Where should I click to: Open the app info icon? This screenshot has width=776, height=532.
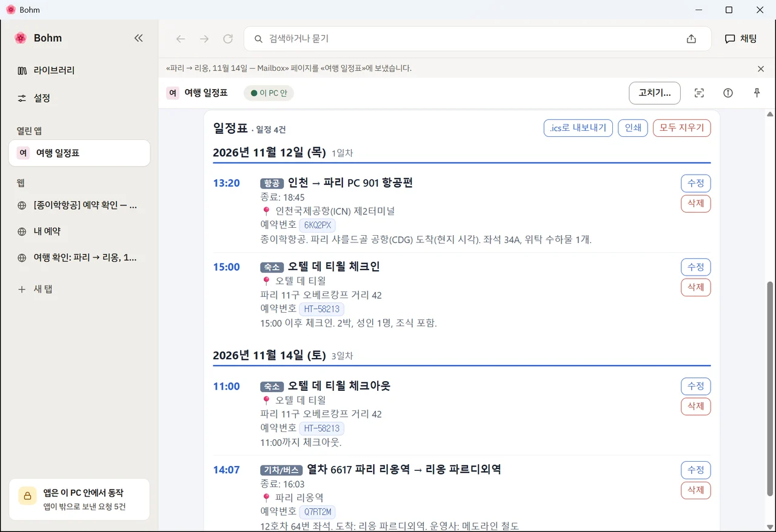click(x=728, y=93)
